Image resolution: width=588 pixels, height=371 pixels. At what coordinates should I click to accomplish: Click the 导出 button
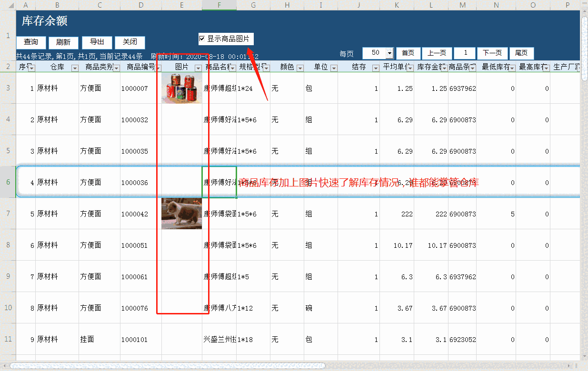[97, 42]
